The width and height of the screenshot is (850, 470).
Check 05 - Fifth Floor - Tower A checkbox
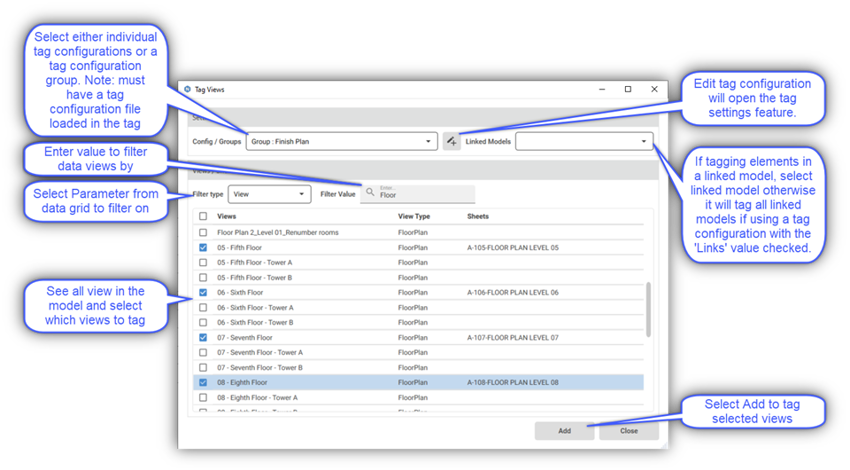(203, 262)
